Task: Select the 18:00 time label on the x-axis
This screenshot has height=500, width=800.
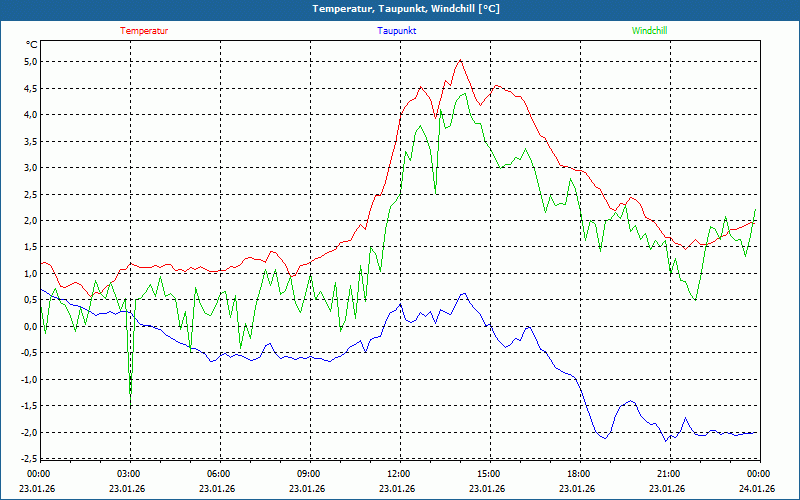Action: point(578,473)
